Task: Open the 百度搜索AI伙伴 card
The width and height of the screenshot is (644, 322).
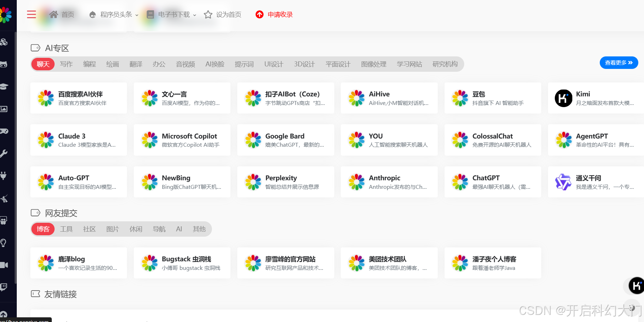Action: click(x=78, y=98)
